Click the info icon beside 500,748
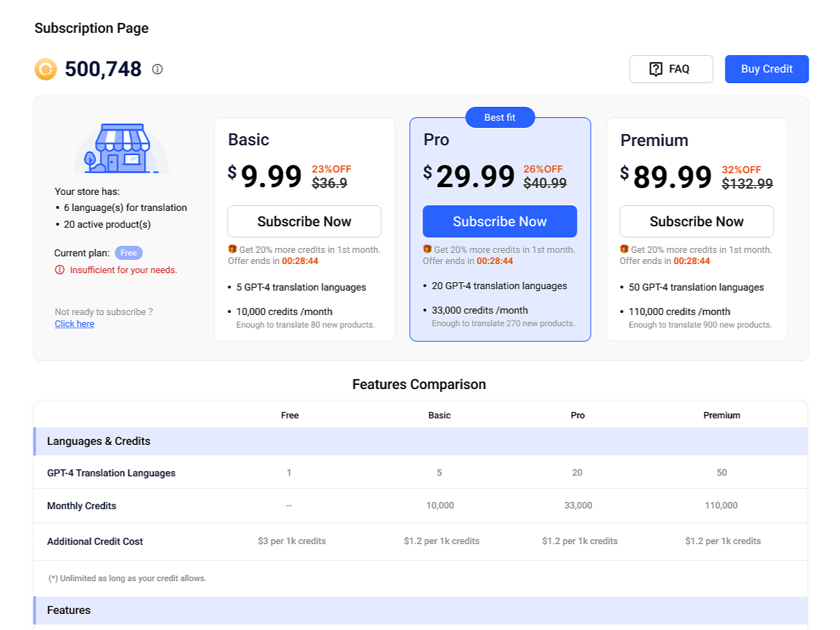 (157, 69)
